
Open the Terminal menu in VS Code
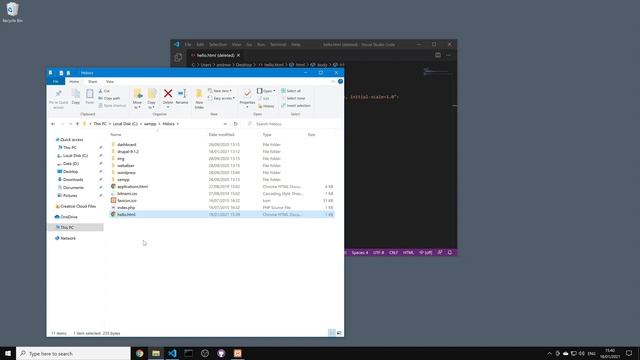point(278,44)
